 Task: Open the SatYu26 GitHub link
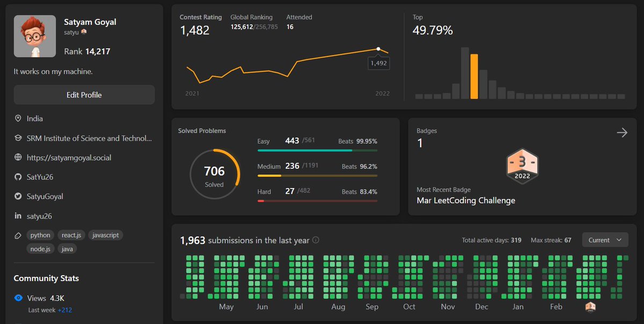[40, 177]
